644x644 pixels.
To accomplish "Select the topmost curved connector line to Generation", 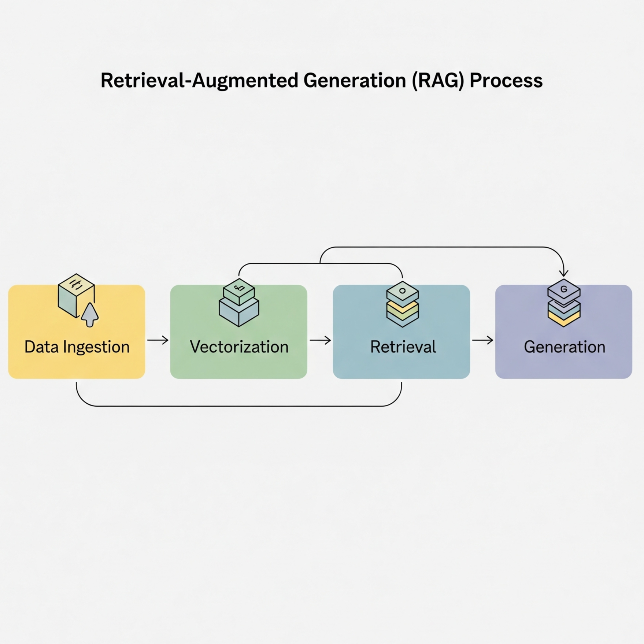I will point(440,247).
